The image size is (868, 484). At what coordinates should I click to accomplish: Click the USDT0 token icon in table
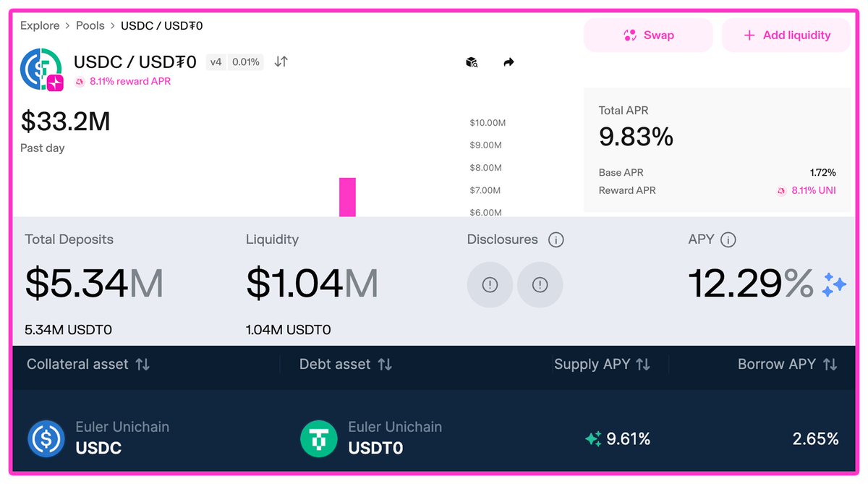[319, 438]
